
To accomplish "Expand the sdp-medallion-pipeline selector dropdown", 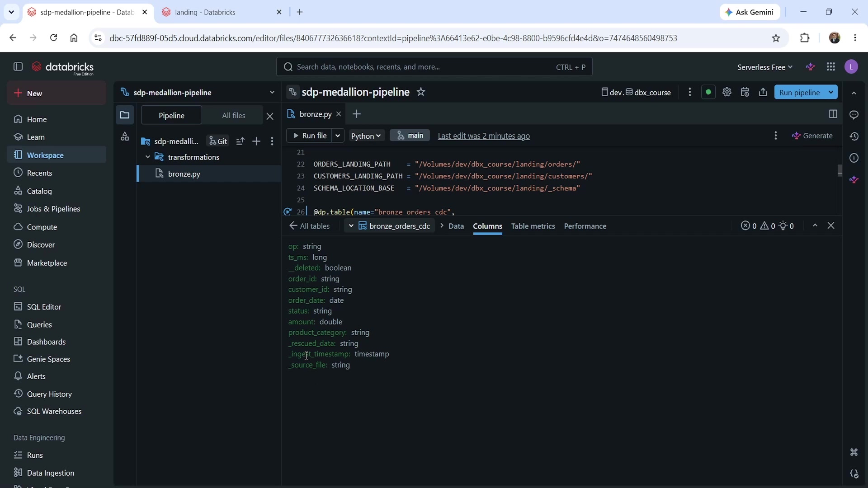I will (x=272, y=93).
